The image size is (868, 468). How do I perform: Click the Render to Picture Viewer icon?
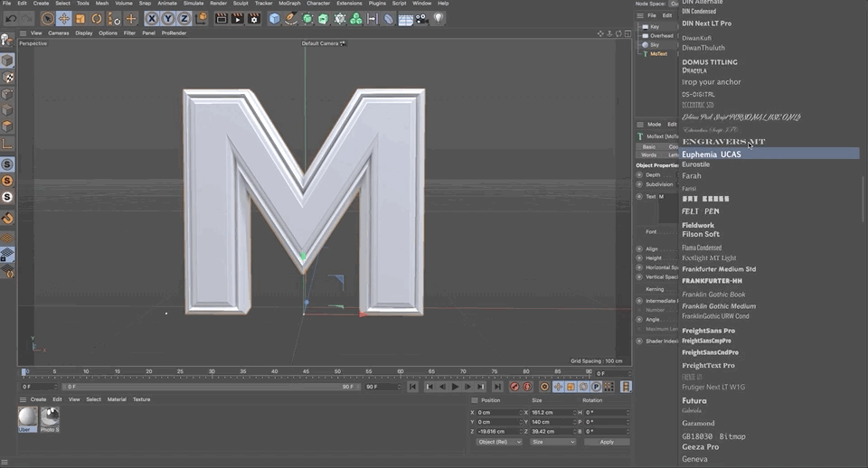[x=237, y=18]
